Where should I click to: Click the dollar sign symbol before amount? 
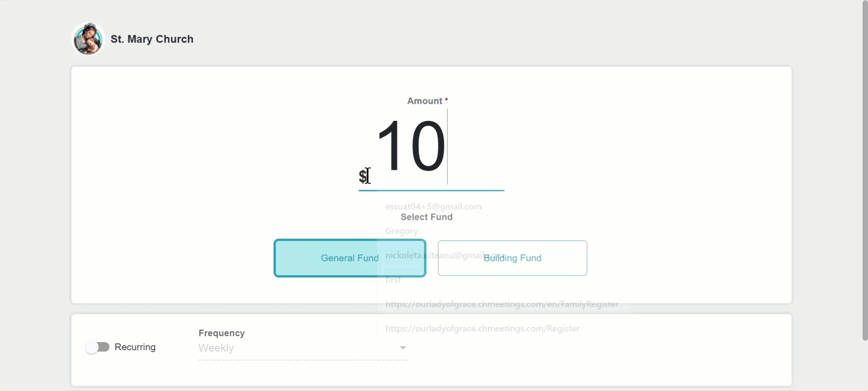tap(362, 176)
